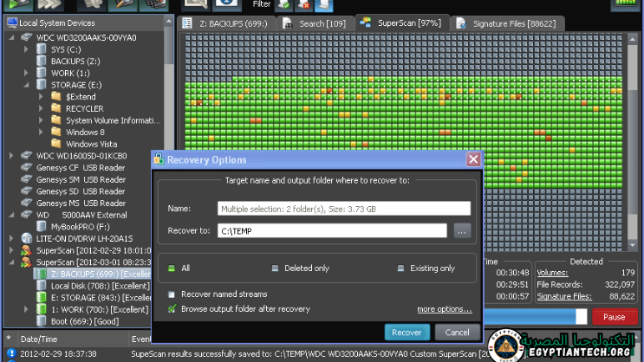Click the SuperScan 2012-02-29 result icon
This screenshot has width=644, height=362.
coord(27,250)
